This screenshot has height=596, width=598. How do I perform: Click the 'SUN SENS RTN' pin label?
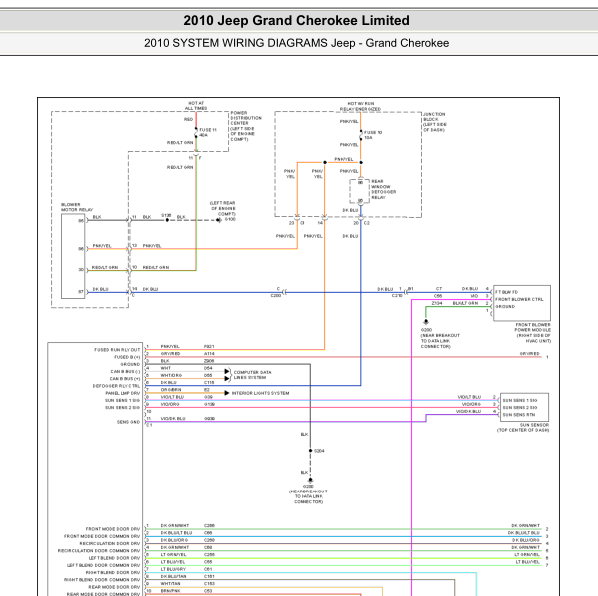tap(519, 414)
